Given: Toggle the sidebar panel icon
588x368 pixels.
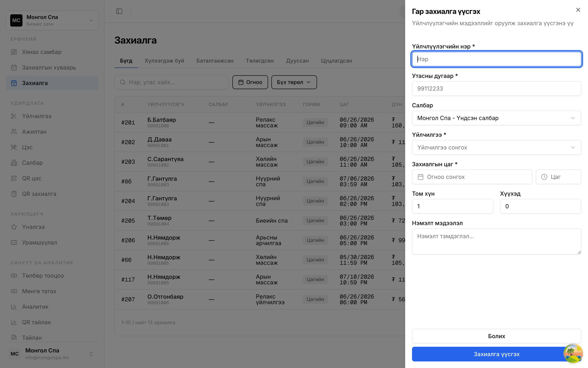Looking at the screenshot, I should pos(119,11).
